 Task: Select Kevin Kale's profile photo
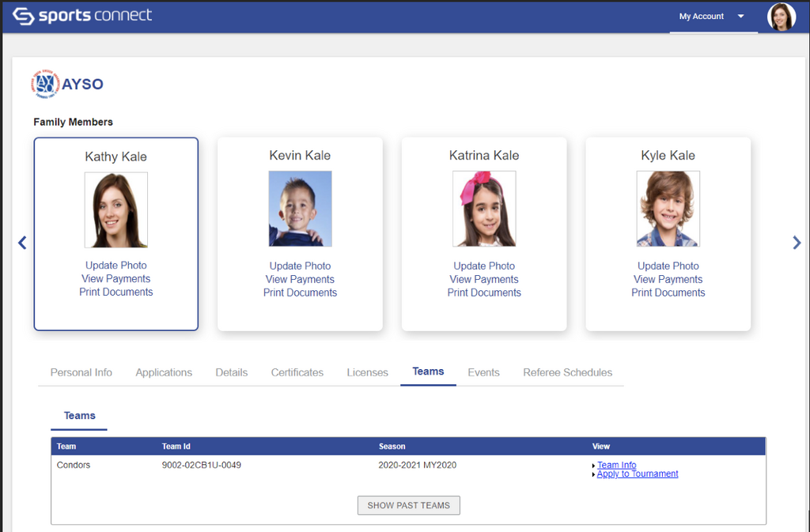click(x=300, y=209)
